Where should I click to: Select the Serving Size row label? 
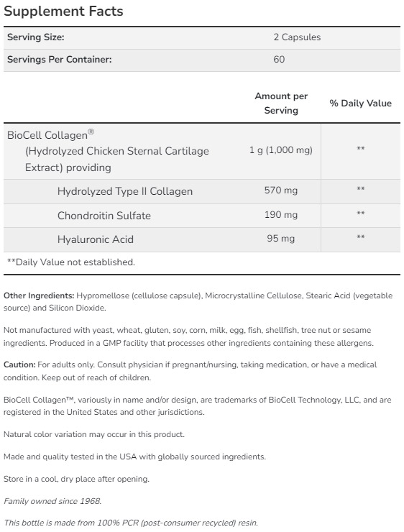click(36, 37)
